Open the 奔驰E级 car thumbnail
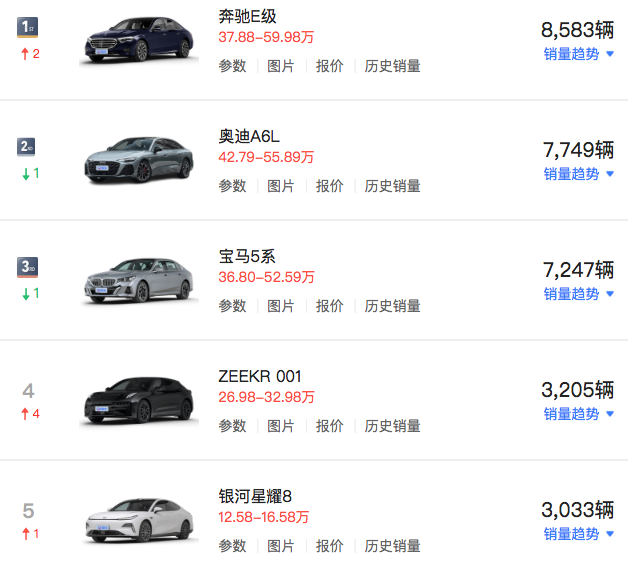This screenshot has width=628, height=562. point(139,42)
